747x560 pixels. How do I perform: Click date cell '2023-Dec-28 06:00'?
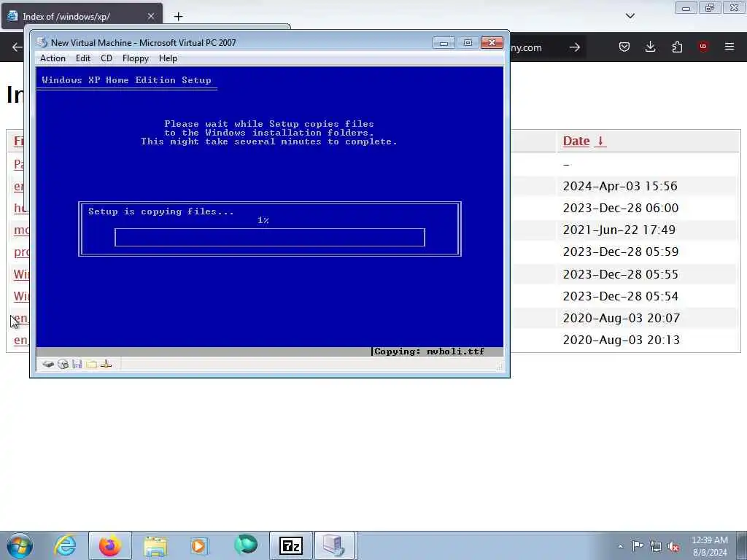tap(620, 208)
